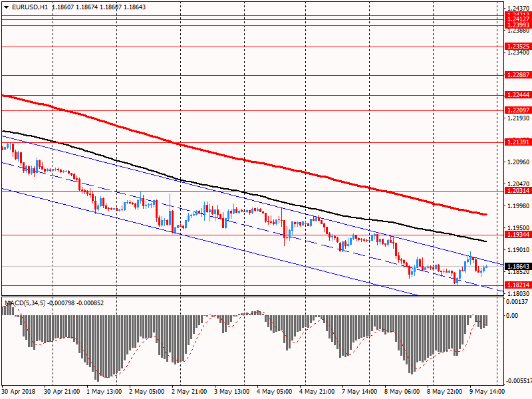Open the chart dropdown triangle beside EURUSD,H1
Image resolution: width=532 pixels, height=399 pixels.
[x=7, y=7]
